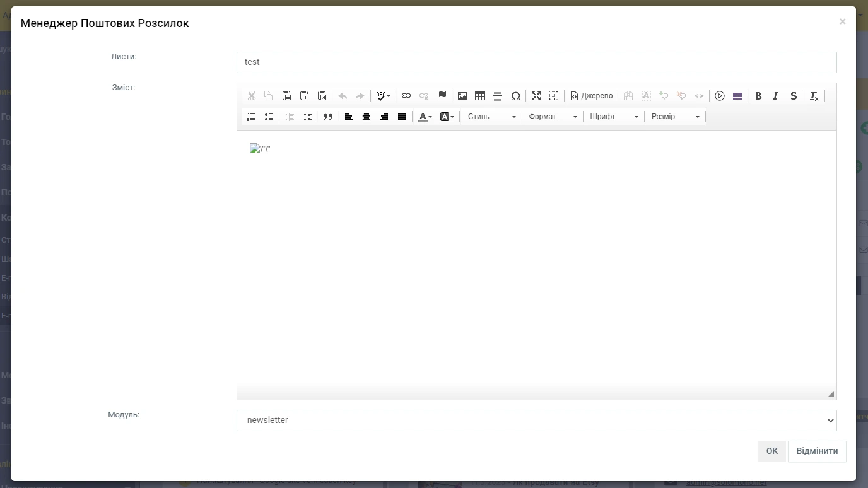Open the text color picker
This screenshot has width=868, height=488.
click(426, 117)
